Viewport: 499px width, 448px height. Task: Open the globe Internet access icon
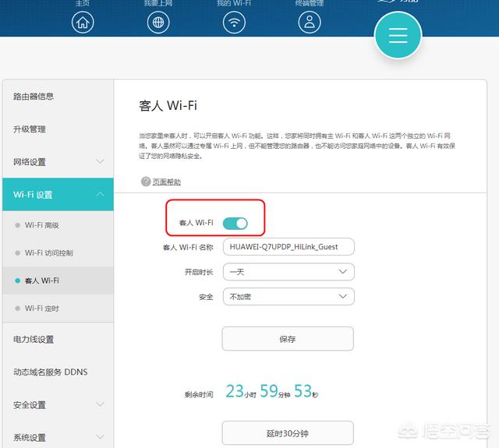click(159, 23)
